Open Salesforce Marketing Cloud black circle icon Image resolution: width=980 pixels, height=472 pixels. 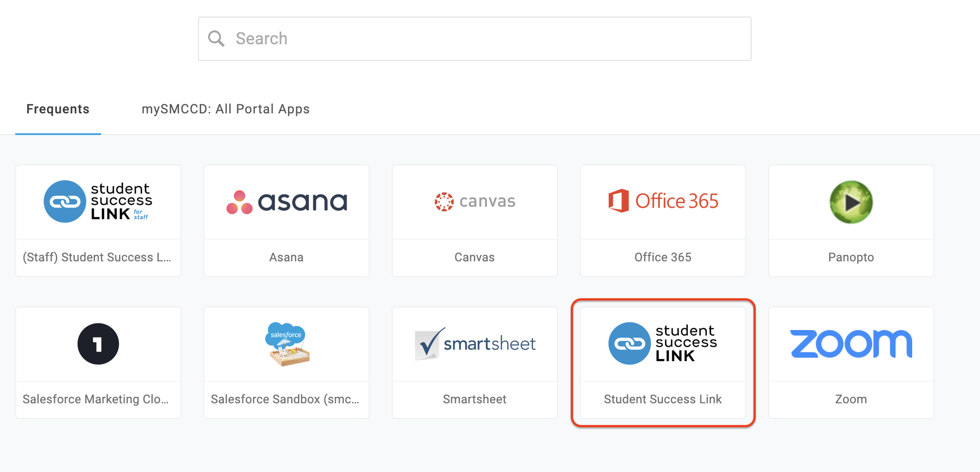[98, 344]
